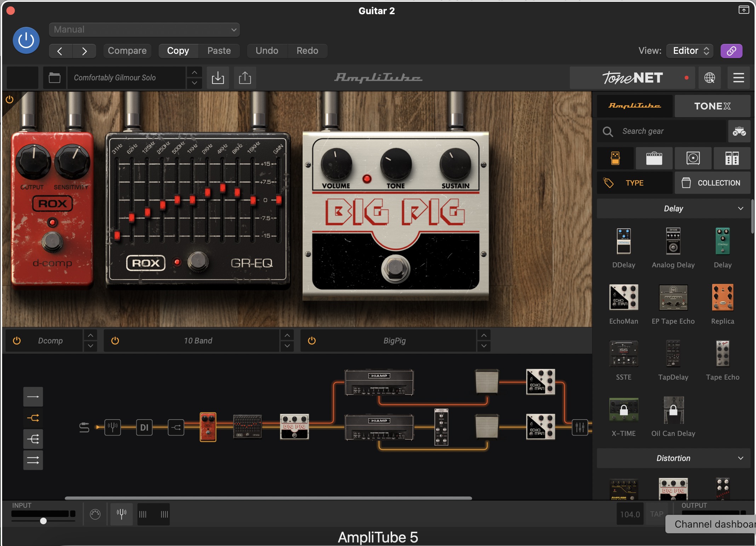Select the TYPE filter tab
The width and height of the screenshot is (756, 546).
(x=635, y=183)
